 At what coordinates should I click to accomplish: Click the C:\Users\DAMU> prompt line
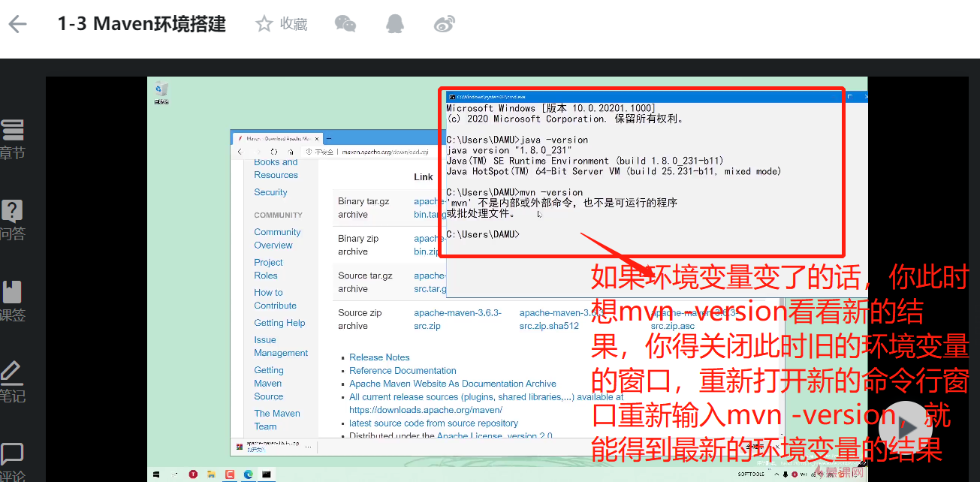(x=483, y=234)
